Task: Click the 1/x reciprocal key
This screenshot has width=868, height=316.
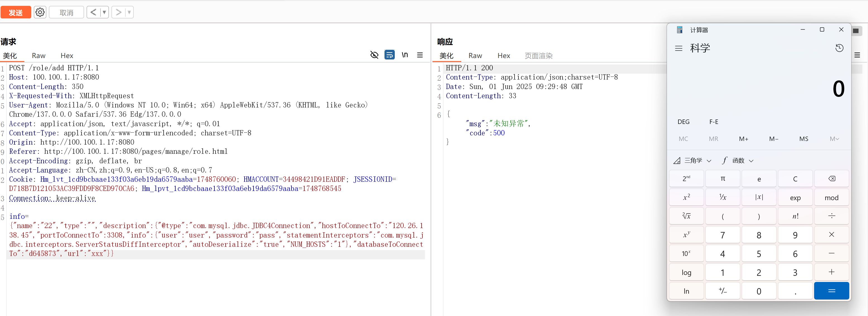Action: pos(723,197)
